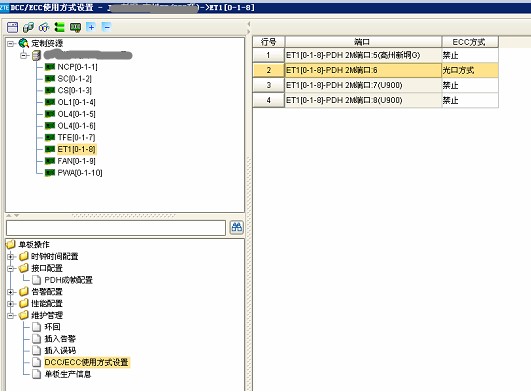531x392 pixels.
Task: Click the board icon next to OL1[0-1-4]
Action: tap(50, 102)
